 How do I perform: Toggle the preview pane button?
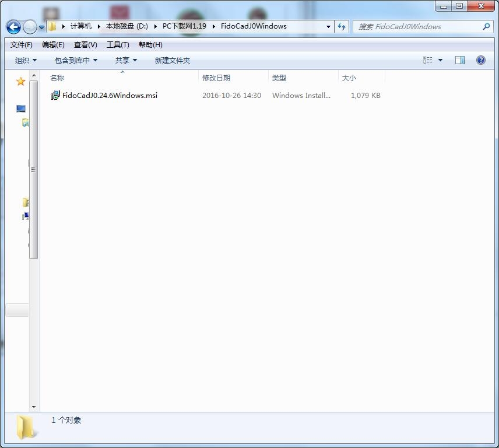(460, 60)
